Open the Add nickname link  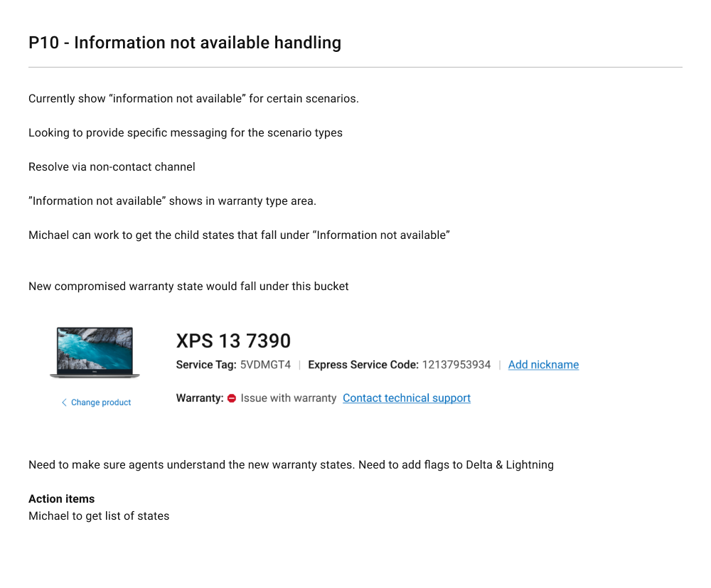[543, 365]
